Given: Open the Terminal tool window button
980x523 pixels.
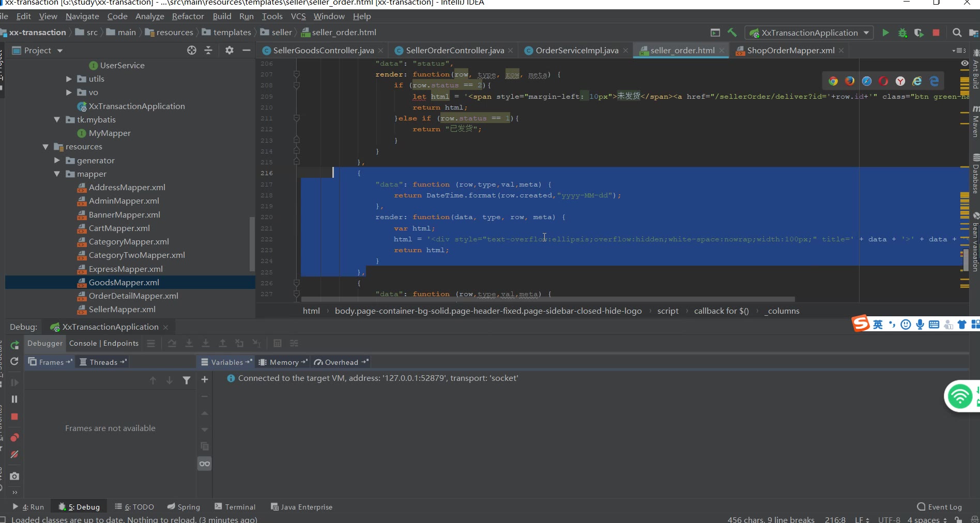Looking at the screenshot, I should tap(235, 507).
